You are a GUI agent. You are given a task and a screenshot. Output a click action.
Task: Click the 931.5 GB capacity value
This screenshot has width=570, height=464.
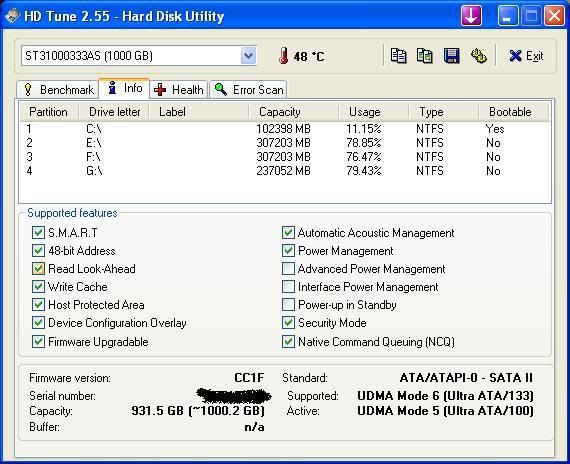click(x=198, y=411)
